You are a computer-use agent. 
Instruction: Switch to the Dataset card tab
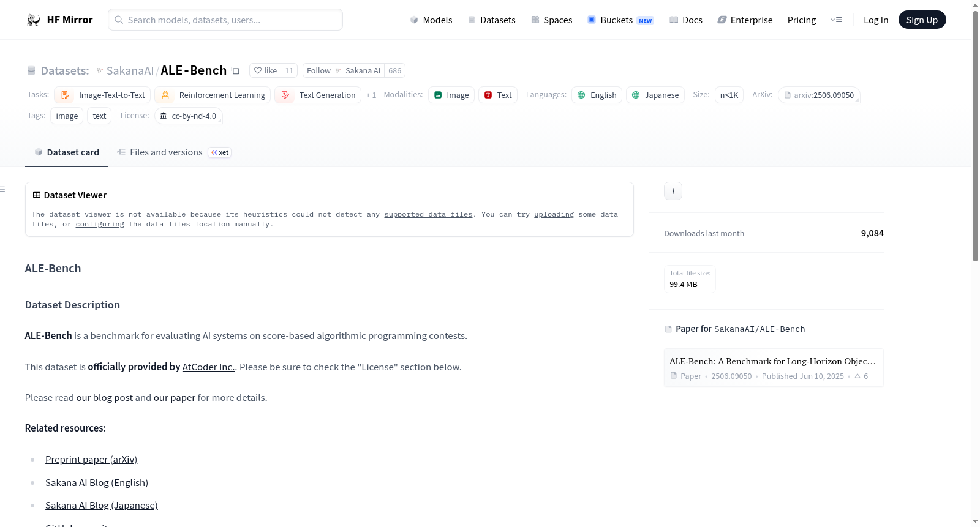tap(66, 152)
